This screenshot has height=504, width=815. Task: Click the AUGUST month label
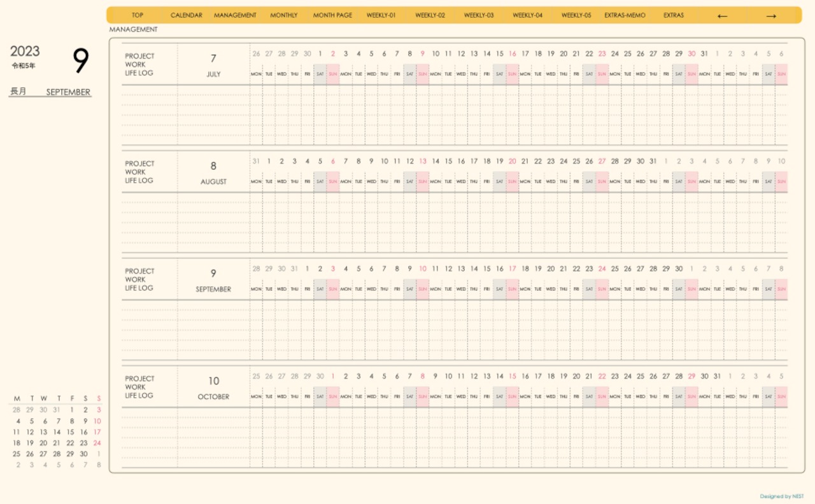coord(213,182)
